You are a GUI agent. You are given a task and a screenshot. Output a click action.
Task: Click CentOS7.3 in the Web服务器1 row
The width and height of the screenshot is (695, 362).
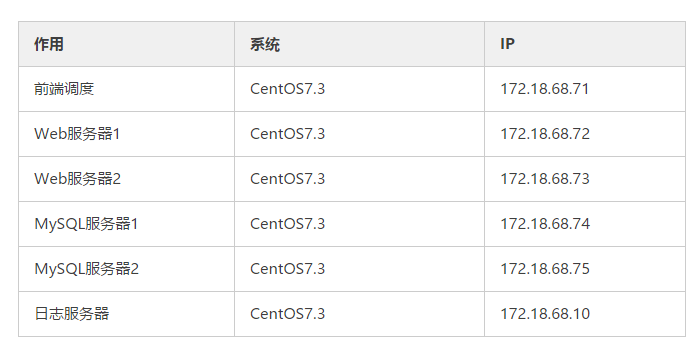(x=288, y=134)
